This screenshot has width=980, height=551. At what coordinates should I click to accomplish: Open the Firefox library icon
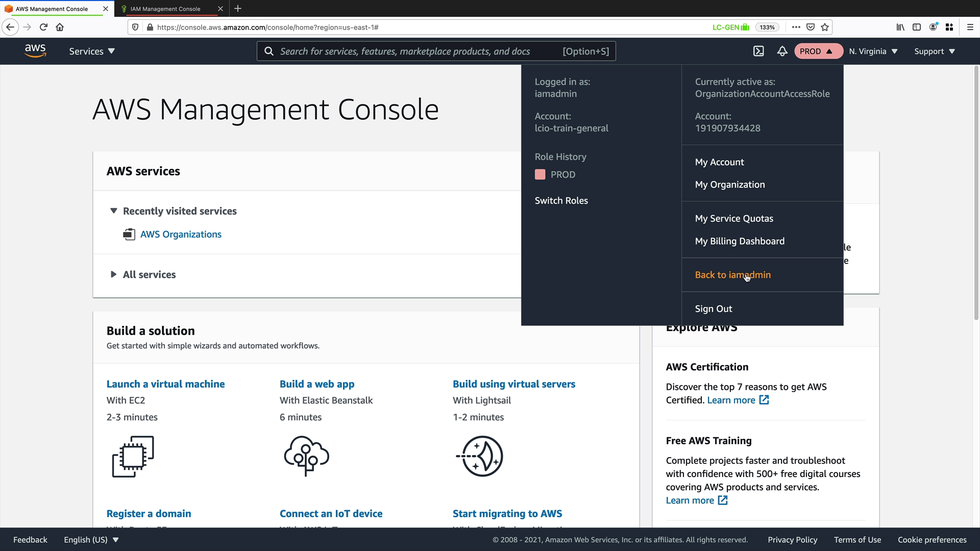coord(900,27)
